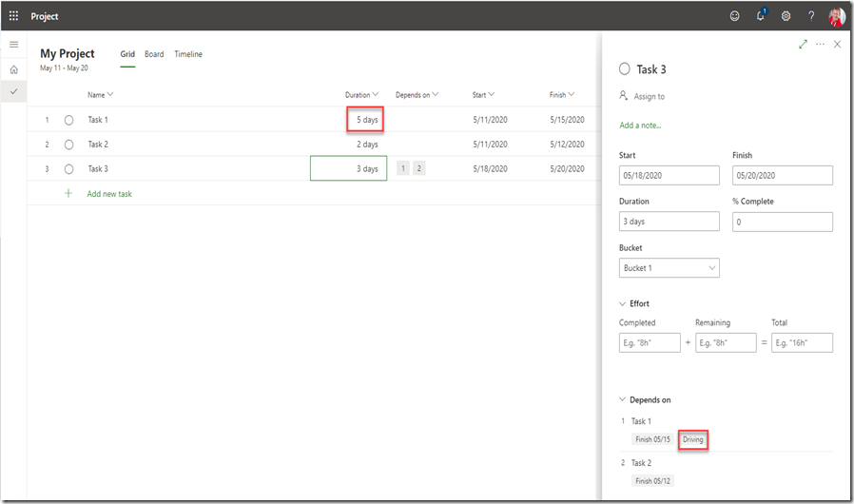Open the app launcher waffle icon
854x504 pixels.
pyautogui.click(x=13, y=16)
